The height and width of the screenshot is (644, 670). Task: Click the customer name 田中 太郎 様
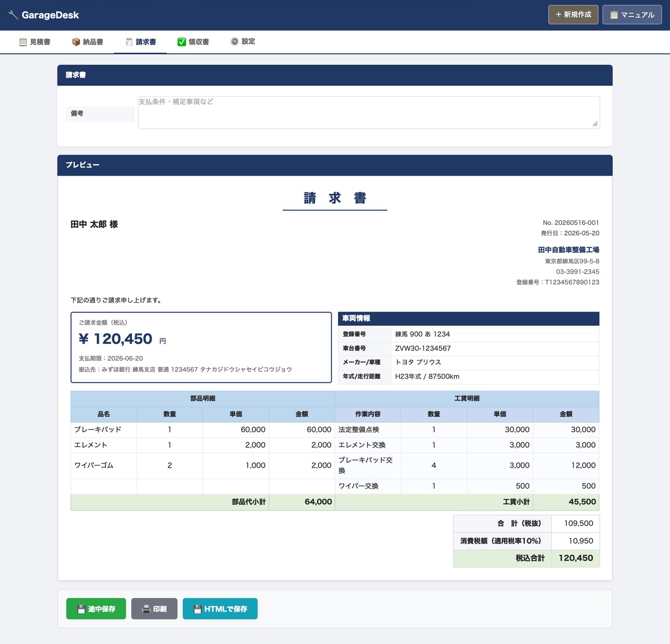point(94,224)
